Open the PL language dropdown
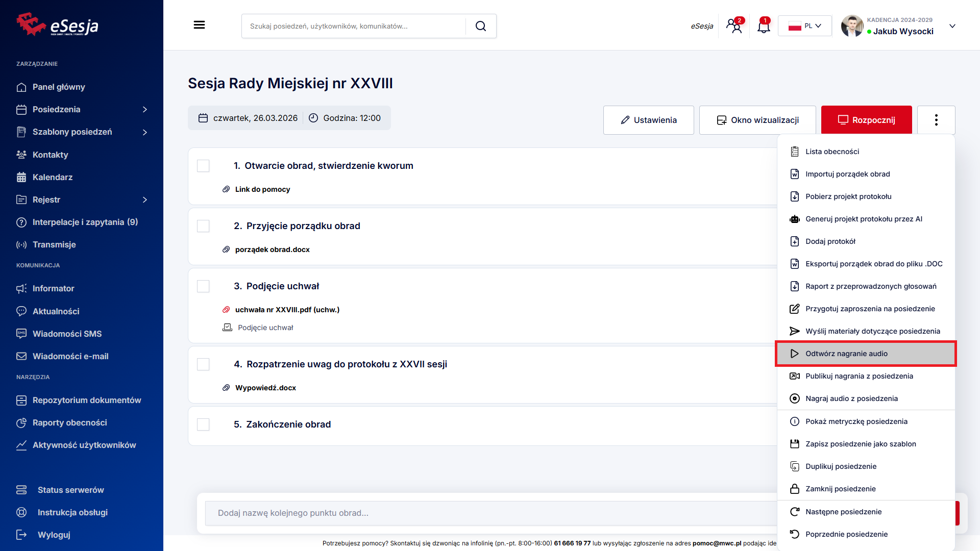The width and height of the screenshot is (980, 551). coord(804,26)
